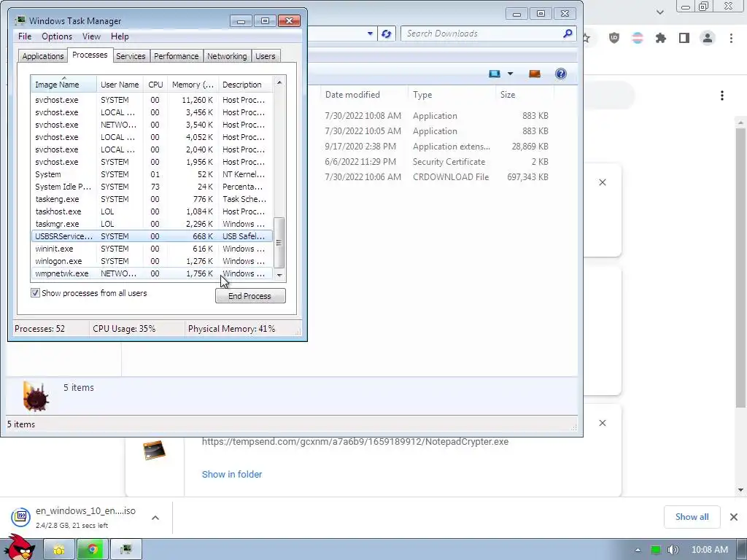Open Task Manager taskbar button

(x=125, y=550)
